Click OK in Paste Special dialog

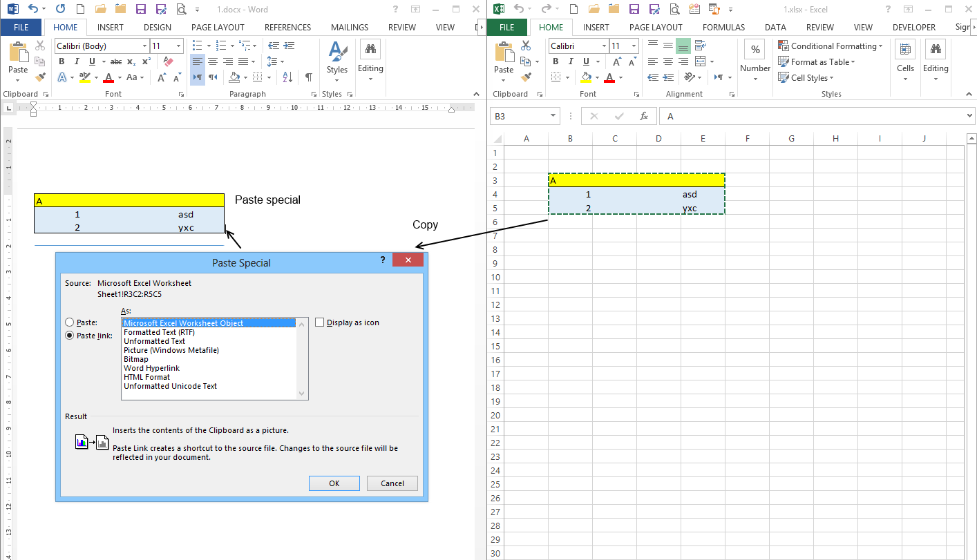[334, 483]
